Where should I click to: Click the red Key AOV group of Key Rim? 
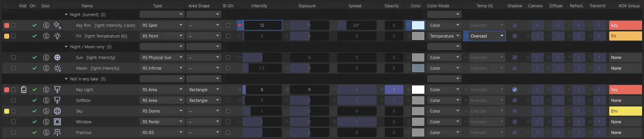[625, 25]
